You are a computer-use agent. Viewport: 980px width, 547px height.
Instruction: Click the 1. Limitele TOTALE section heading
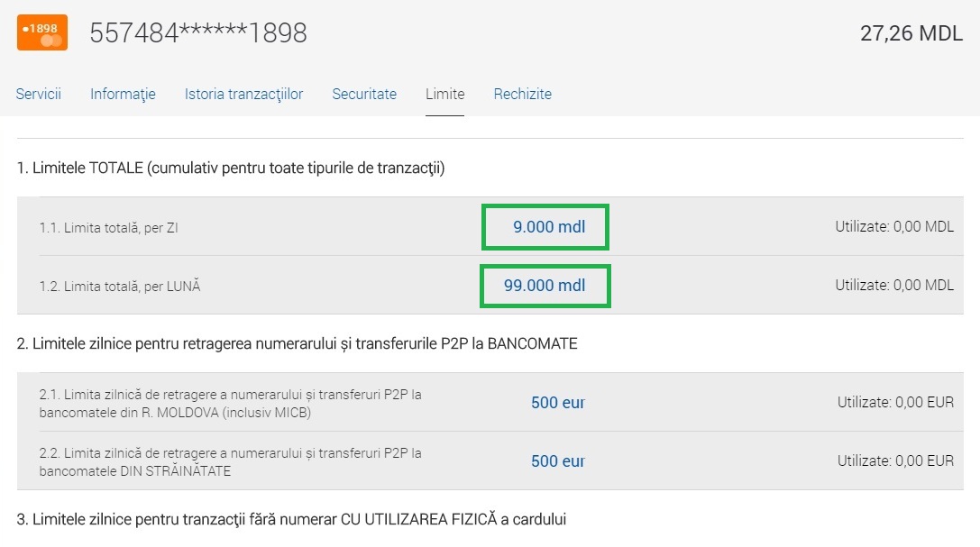231,169
